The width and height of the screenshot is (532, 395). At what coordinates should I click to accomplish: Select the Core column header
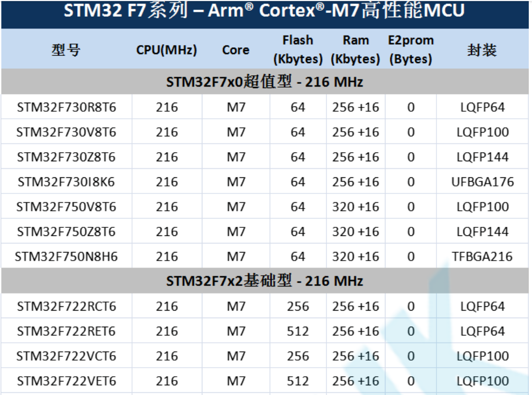[234, 48]
